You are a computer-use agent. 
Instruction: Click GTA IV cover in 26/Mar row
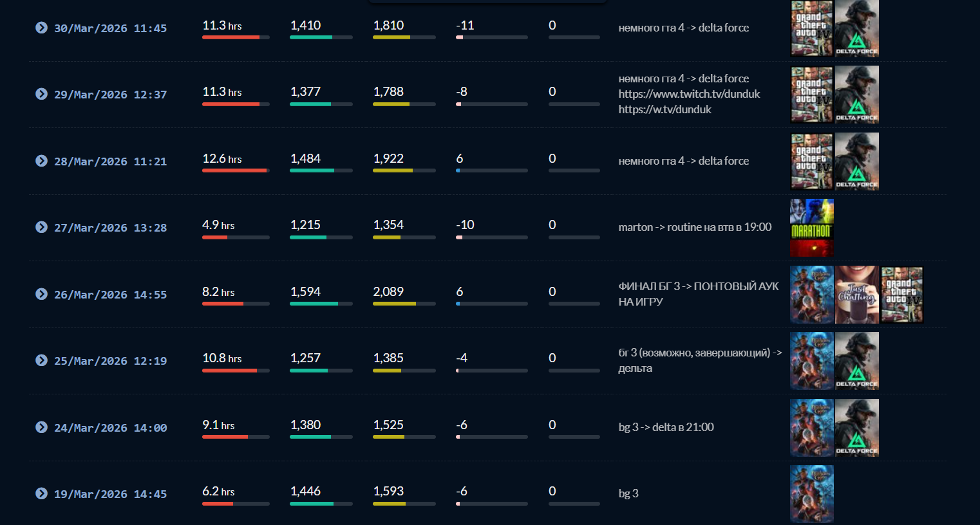coord(902,295)
